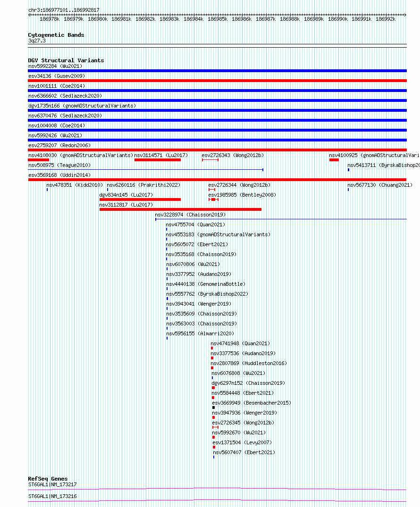Click chr3:186977101..186992817 coordinate label
The height and width of the screenshot is (507, 420).
(64, 10)
